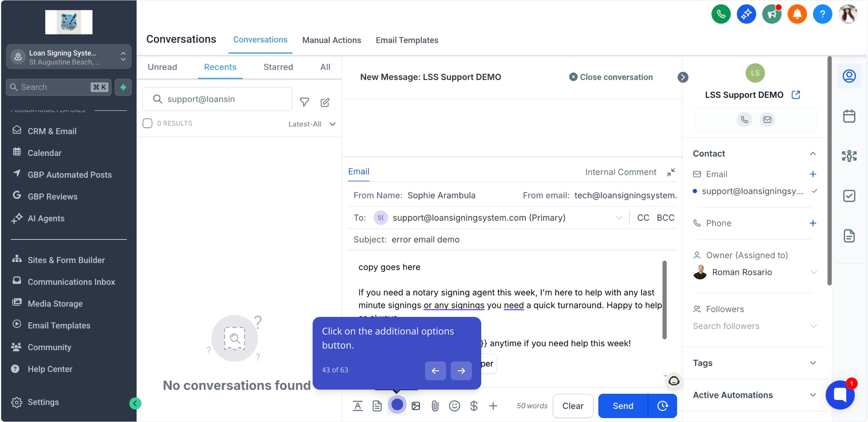Open the megaphone announcements icon

tap(772, 14)
